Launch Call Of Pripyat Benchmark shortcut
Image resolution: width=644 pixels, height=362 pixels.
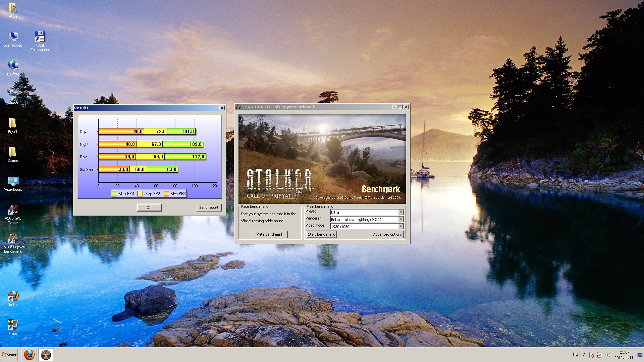tap(13, 243)
